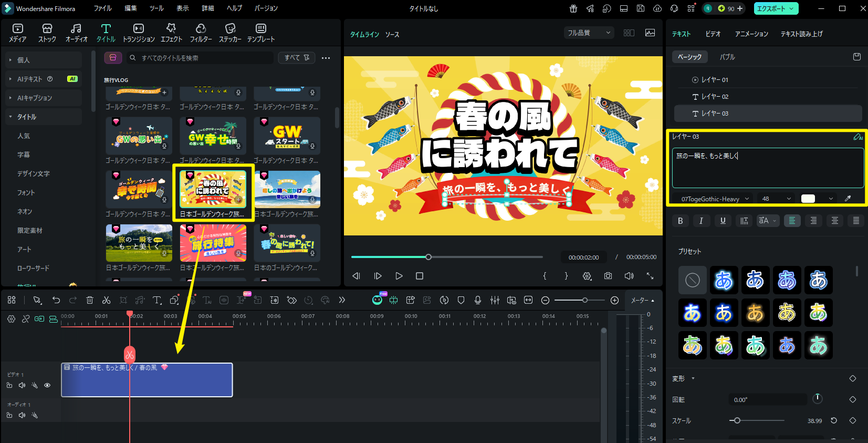868x443 pixels.
Task: Open the preview quality dropdown
Action: click(589, 33)
